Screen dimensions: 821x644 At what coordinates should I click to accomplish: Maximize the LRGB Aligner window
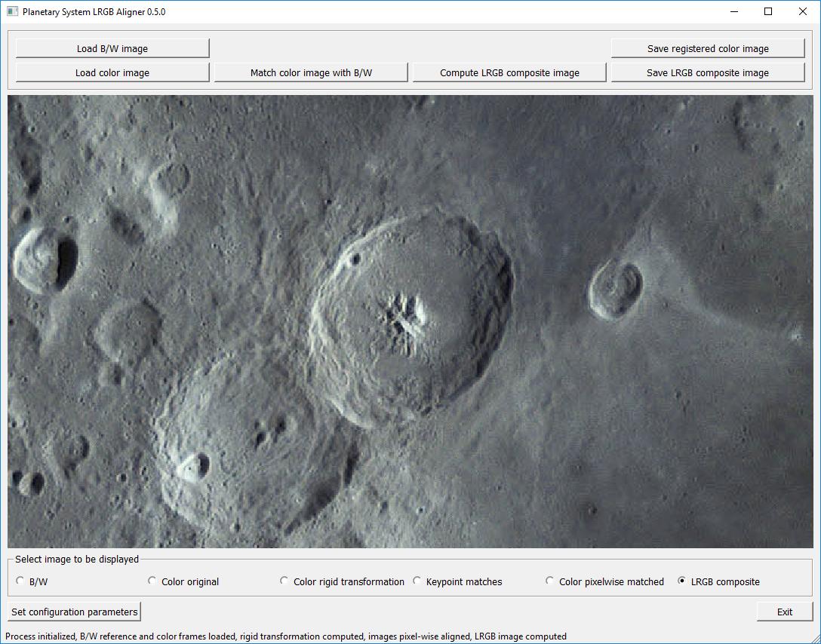click(x=768, y=11)
